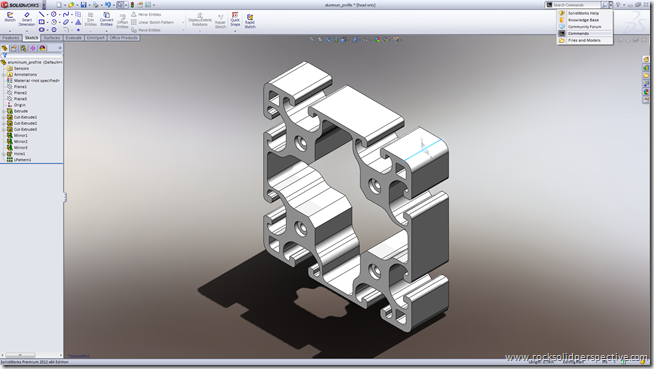The height and width of the screenshot is (369, 654).
Task: Click Mirror Entities command
Action: click(x=146, y=15)
